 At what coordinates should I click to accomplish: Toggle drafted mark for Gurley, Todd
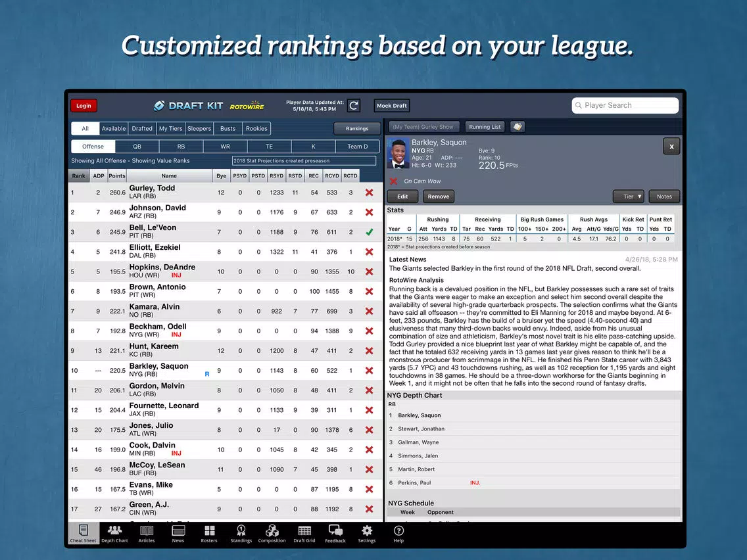[x=369, y=193]
